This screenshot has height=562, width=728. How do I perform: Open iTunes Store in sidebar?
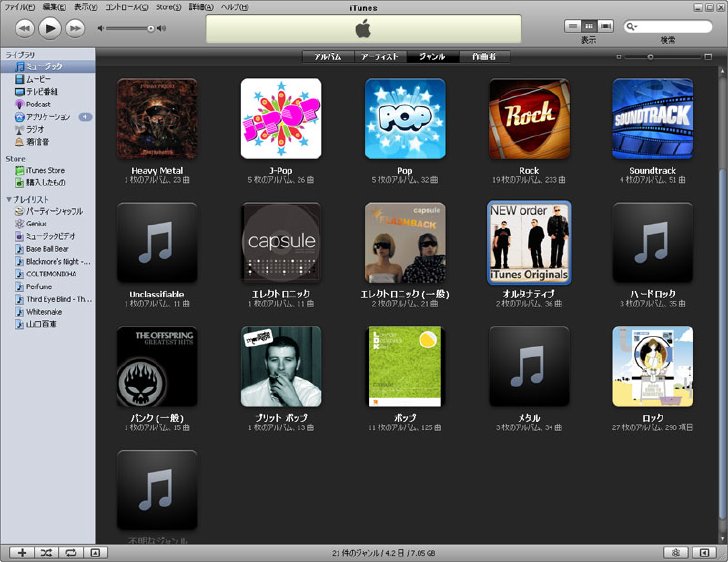coord(48,170)
